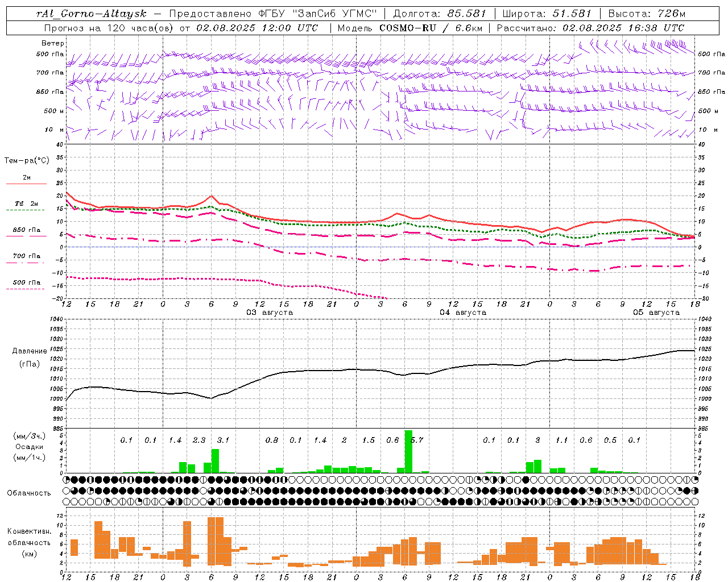Click the Рассчитано: 02.08.2025 16:38 UTC text
This screenshot has width=728, height=582.
(590, 28)
